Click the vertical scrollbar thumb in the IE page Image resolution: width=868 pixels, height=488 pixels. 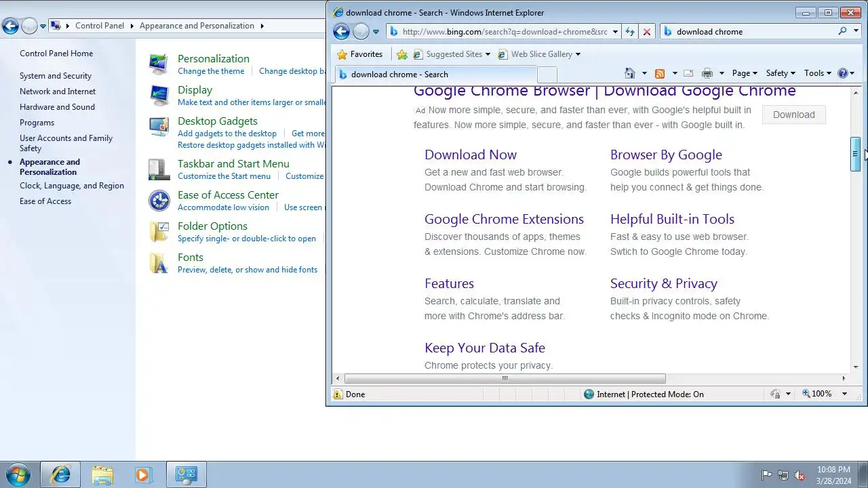click(x=856, y=154)
